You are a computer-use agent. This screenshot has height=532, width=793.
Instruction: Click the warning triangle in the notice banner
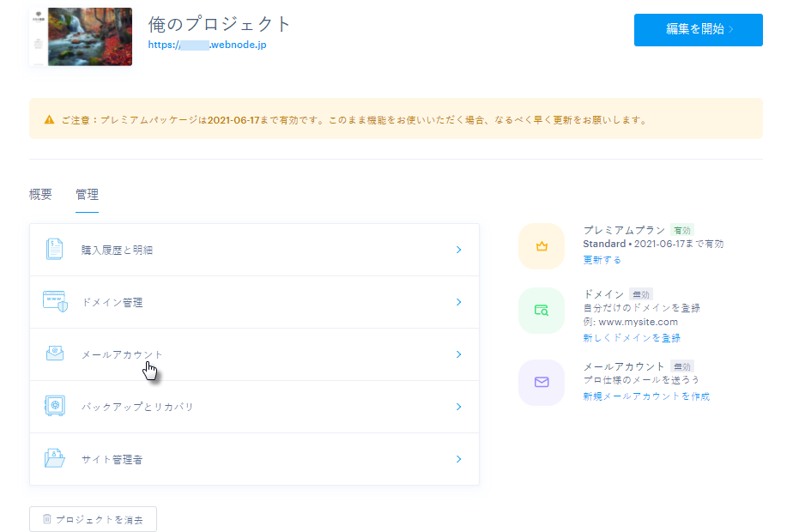(47, 119)
